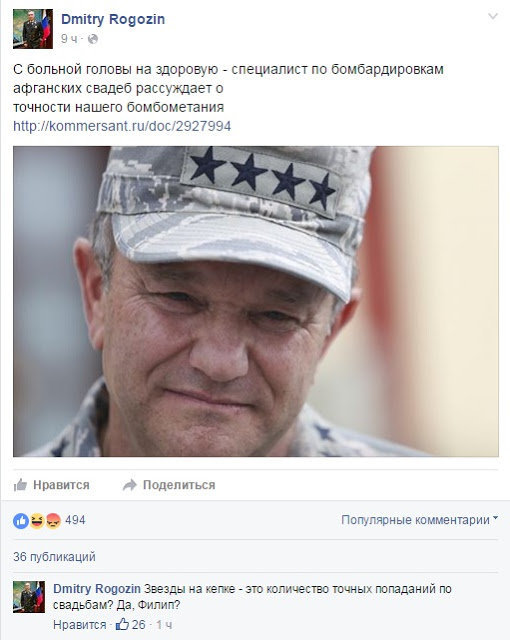Share the post via Поделиться

179,485
